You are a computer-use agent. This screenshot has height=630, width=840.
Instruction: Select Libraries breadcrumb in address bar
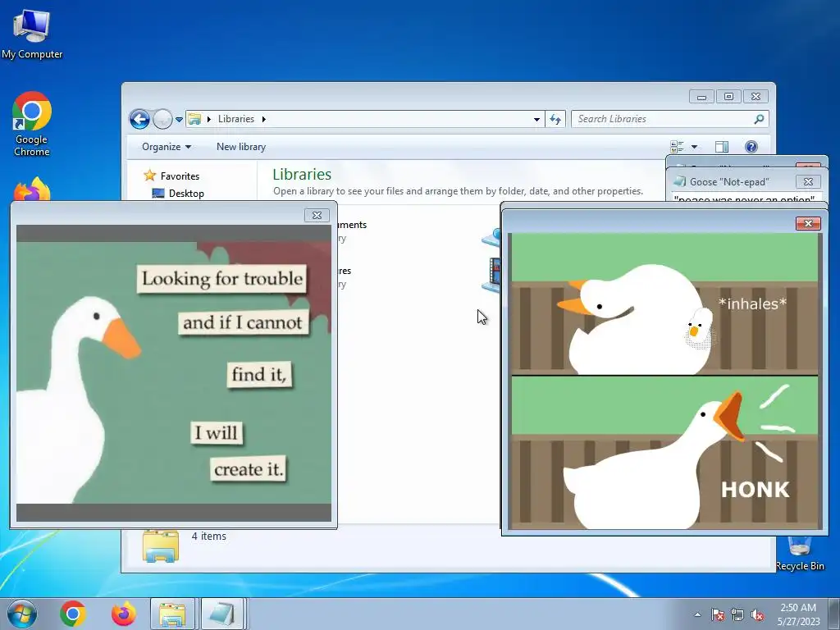coord(235,119)
